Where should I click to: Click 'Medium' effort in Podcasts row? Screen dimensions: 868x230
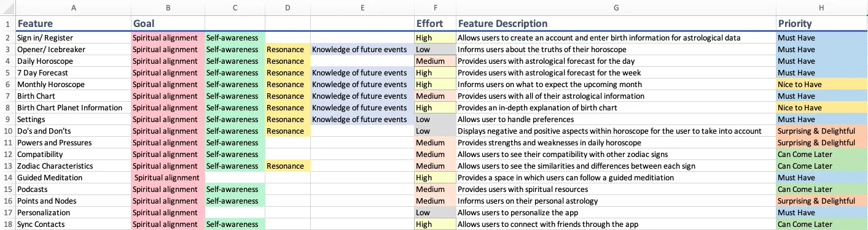436,190
